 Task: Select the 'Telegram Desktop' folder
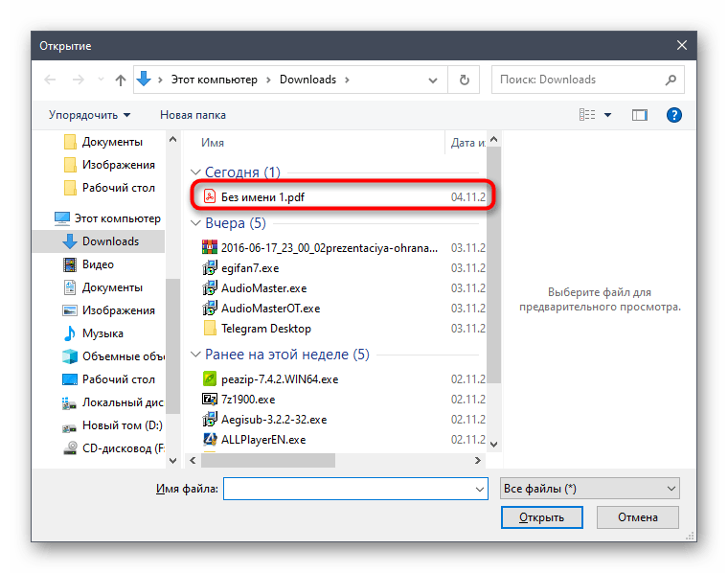point(343,329)
